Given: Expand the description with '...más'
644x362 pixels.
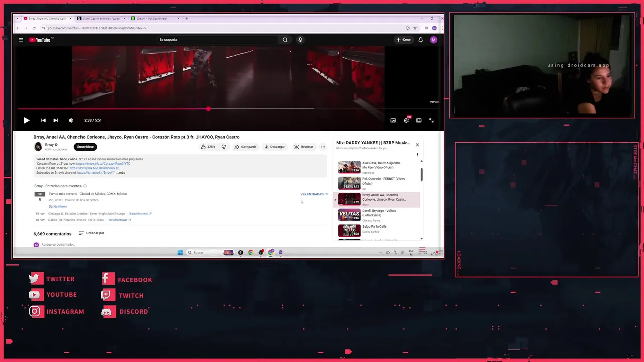Looking at the screenshot, I should (121, 173).
